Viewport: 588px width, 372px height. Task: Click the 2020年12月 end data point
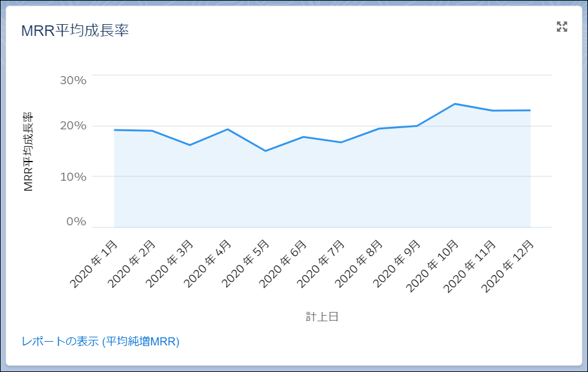click(530, 110)
